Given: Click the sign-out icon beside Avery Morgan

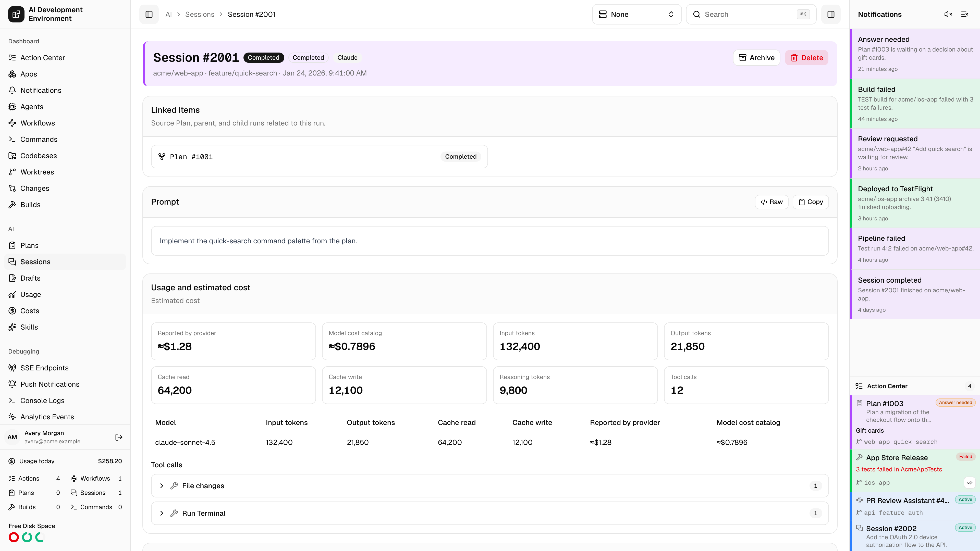Looking at the screenshot, I should (x=119, y=437).
